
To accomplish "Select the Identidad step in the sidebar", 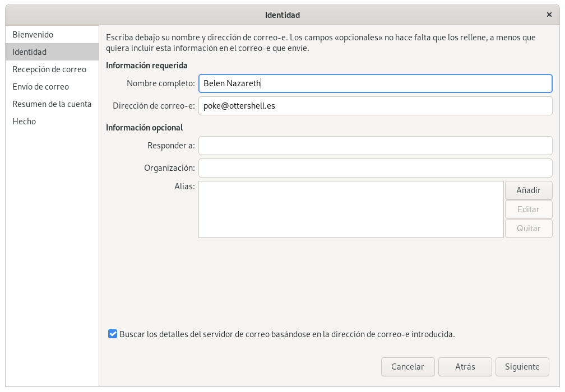I will pyautogui.click(x=30, y=52).
